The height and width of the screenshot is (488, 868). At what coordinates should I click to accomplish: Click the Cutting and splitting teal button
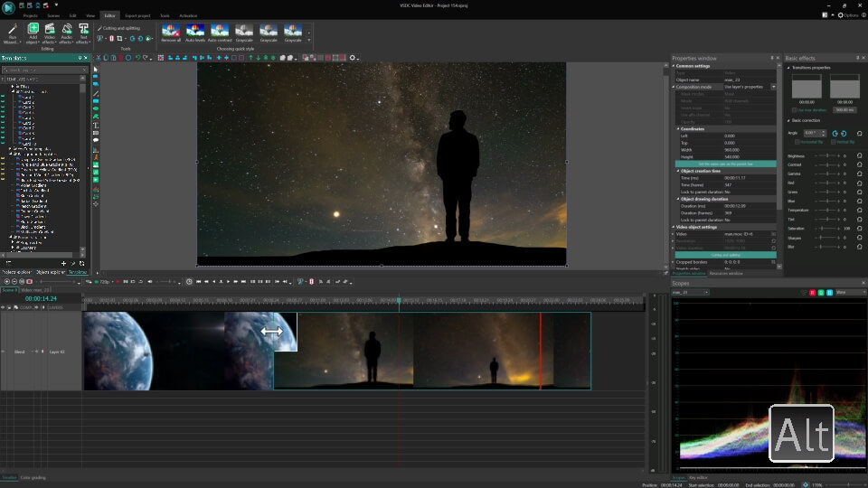[725, 255]
